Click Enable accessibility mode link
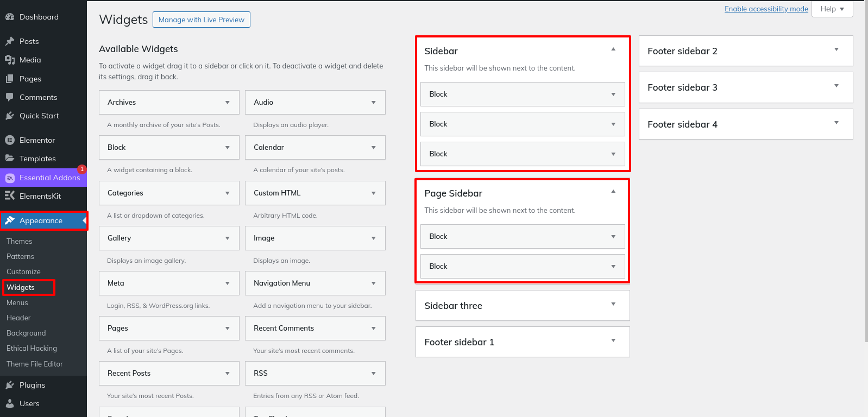The width and height of the screenshot is (868, 417). coord(766,9)
